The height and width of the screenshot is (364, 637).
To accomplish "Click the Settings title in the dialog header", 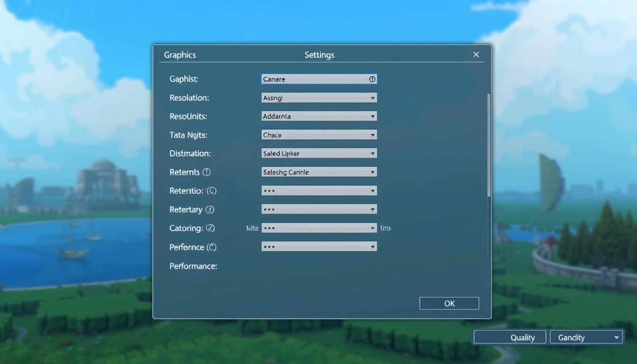I will (319, 55).
